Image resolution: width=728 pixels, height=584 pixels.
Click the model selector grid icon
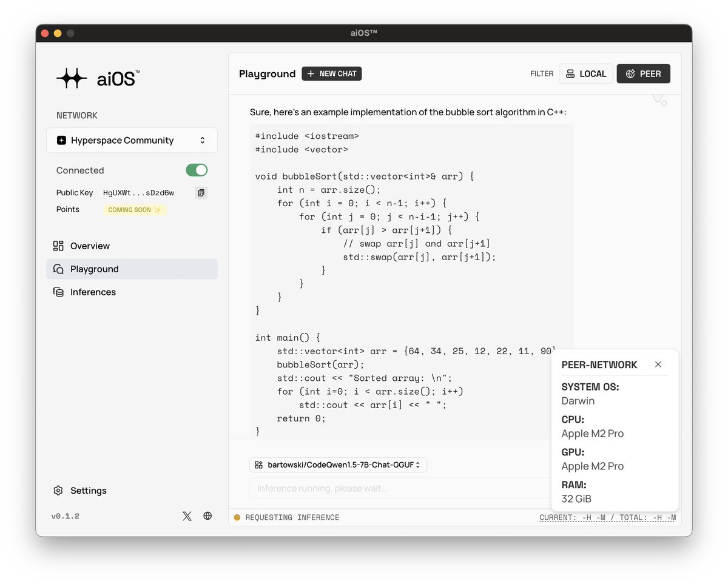tap(258, 465)
